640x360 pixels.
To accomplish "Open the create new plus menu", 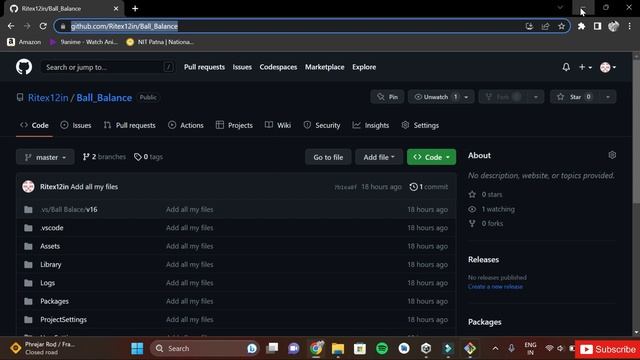I will [x=585, y=67].
